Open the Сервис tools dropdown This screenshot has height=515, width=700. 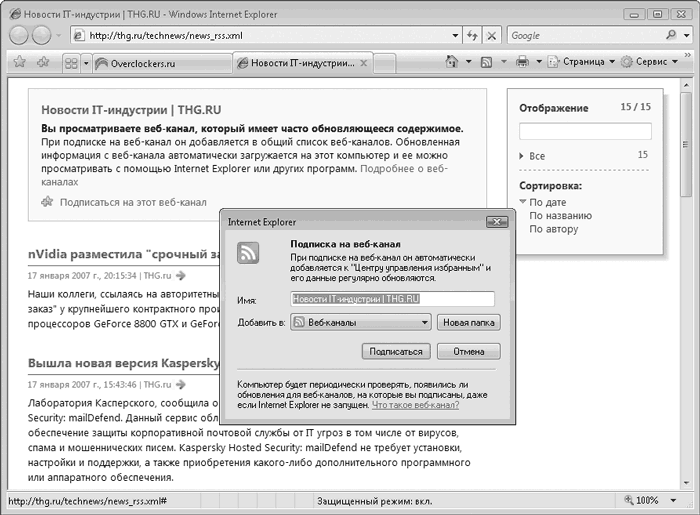click(x=655, y=63)
